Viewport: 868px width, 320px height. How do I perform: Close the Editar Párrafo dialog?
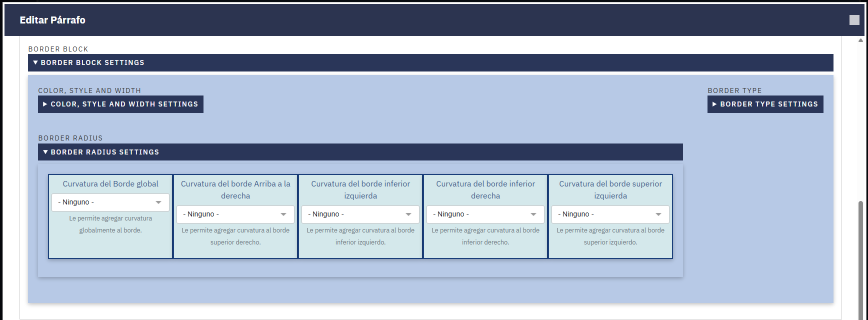tap(854, 20)
